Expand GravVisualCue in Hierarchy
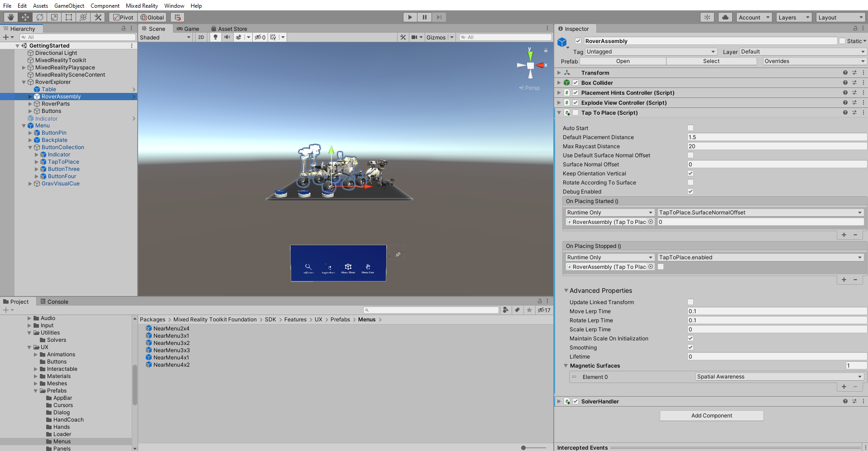Screen dimensions: 868x451 30,184
